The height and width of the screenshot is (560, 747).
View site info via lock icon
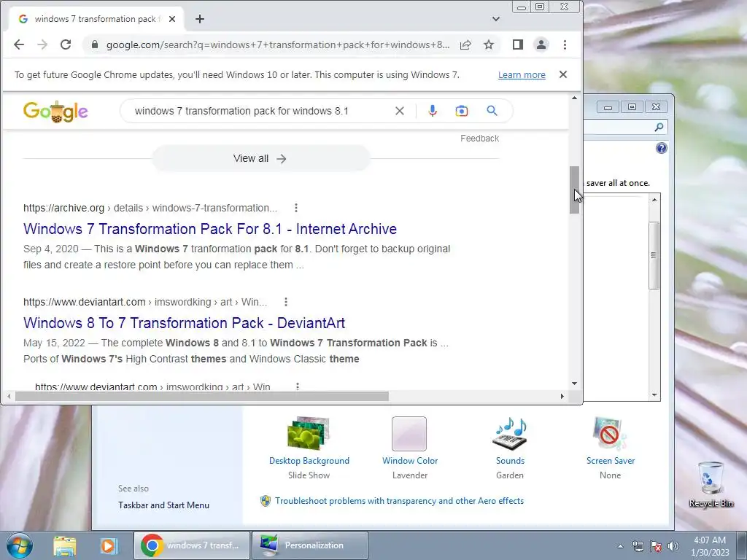pyautogui.click(x=95, y=44)
